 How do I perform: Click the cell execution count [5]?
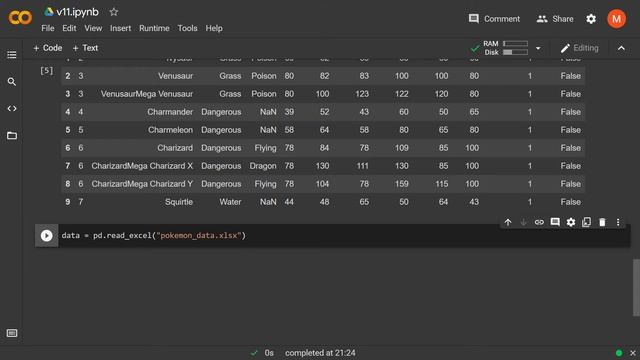click(47, 71)
